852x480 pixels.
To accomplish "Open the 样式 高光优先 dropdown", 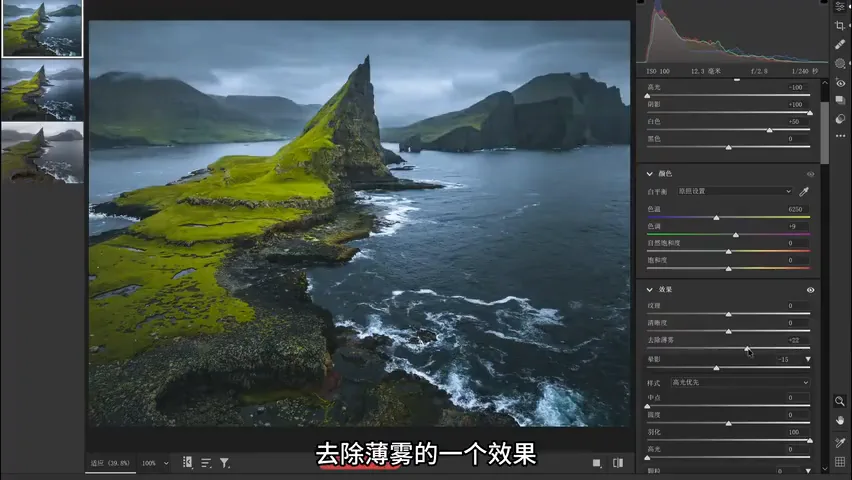I will (740, 382).
